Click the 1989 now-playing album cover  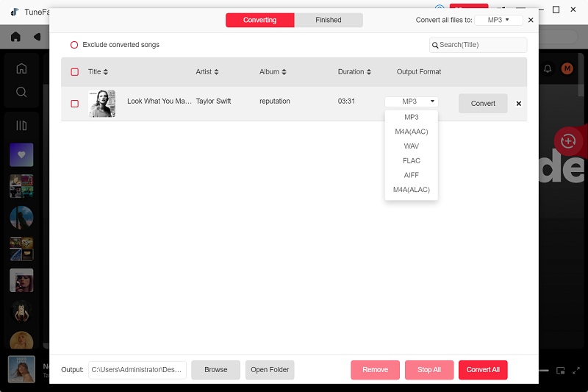tap(21, 369)
